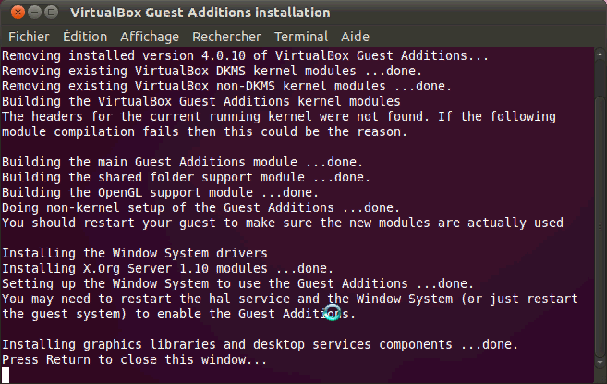The width and height of the screenshot is (607, 384).
Task: Click line 'Press Return to close this window...'
Action: 134,360
